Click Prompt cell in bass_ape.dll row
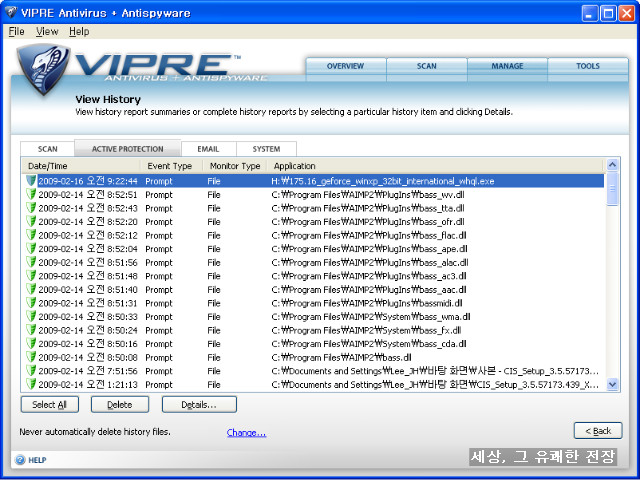640x480 pixels. click(159, 249)
